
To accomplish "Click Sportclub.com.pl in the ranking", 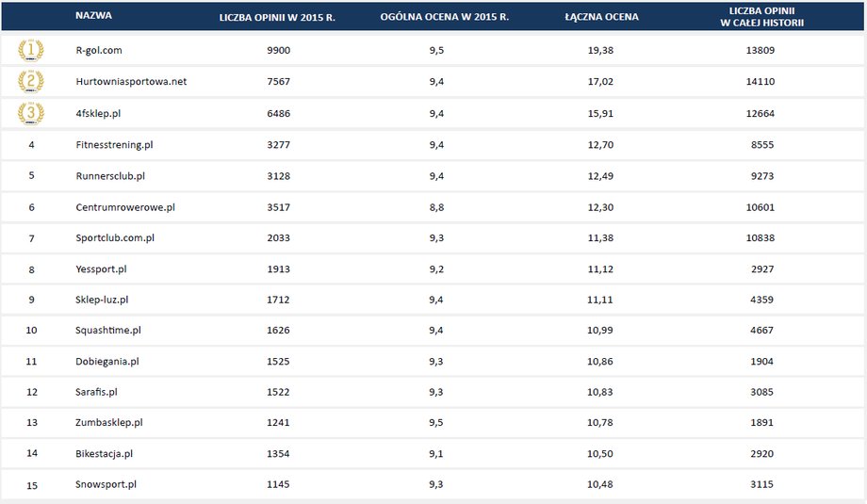I will (x=115, y=237).
